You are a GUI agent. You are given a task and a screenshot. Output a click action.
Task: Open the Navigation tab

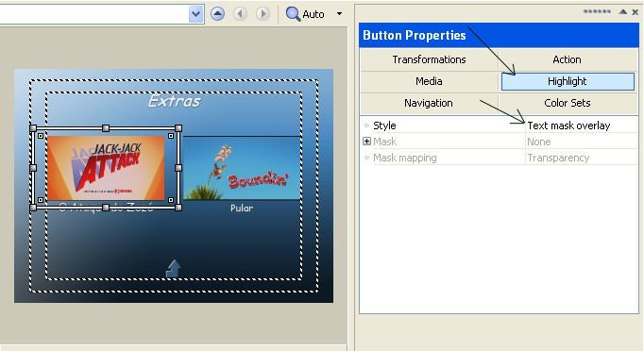click(429, 103)
